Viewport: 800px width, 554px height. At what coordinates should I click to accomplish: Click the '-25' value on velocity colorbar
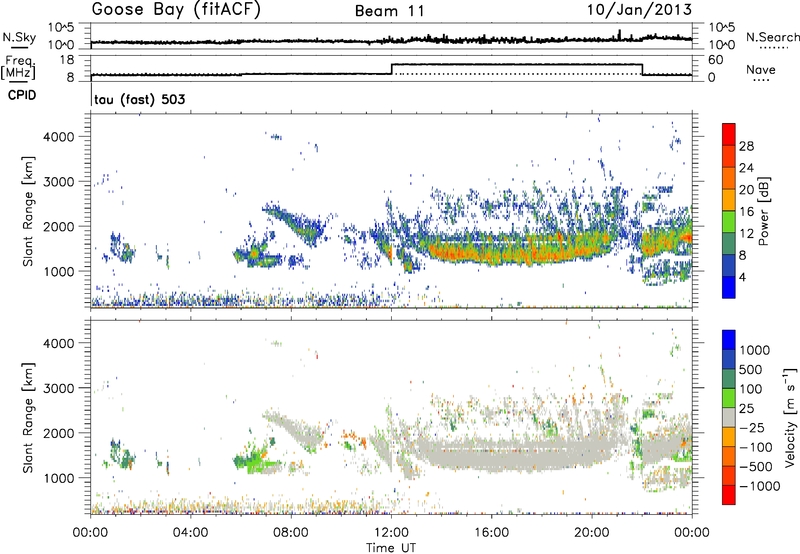pyautogui.click(x=755, y=427)
